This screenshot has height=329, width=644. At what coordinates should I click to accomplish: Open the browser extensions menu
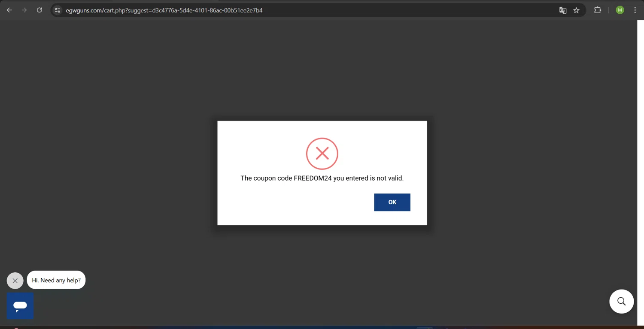pos(598,10)
